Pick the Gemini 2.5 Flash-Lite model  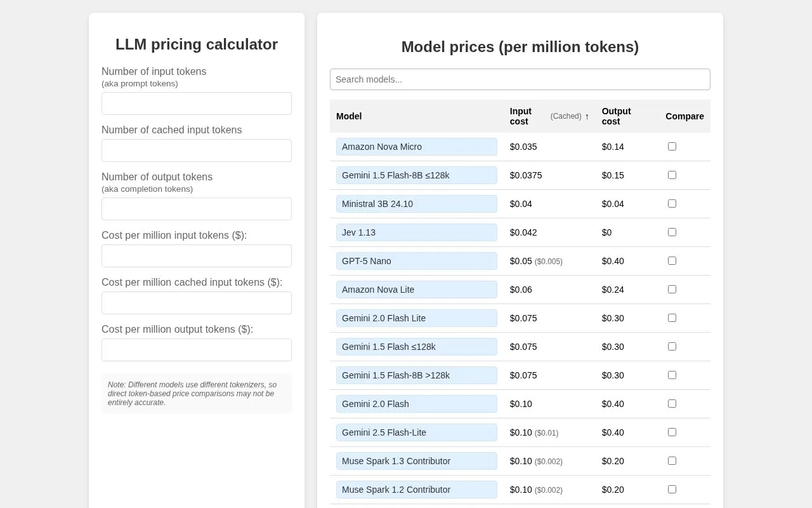[417, 432]
